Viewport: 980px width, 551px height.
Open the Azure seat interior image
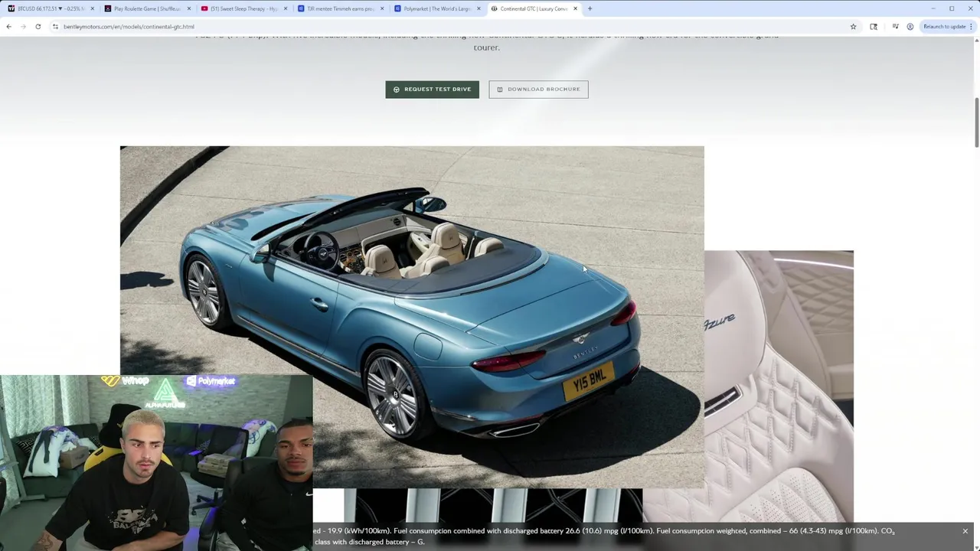click(779, 386)
